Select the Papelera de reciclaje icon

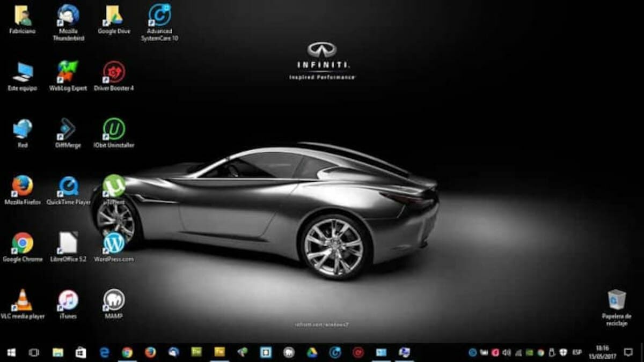tap(617, 307)
